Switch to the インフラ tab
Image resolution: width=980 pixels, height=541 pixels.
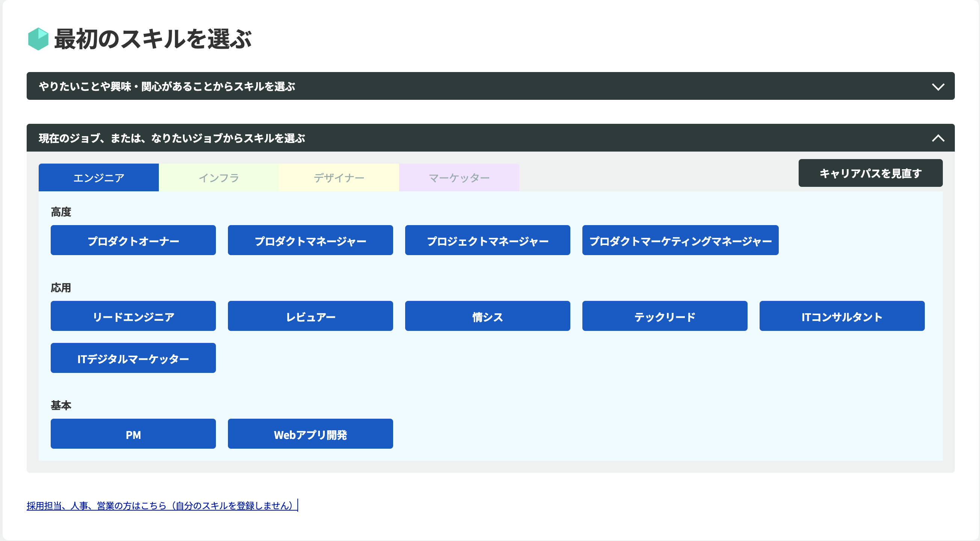[219, 177]
